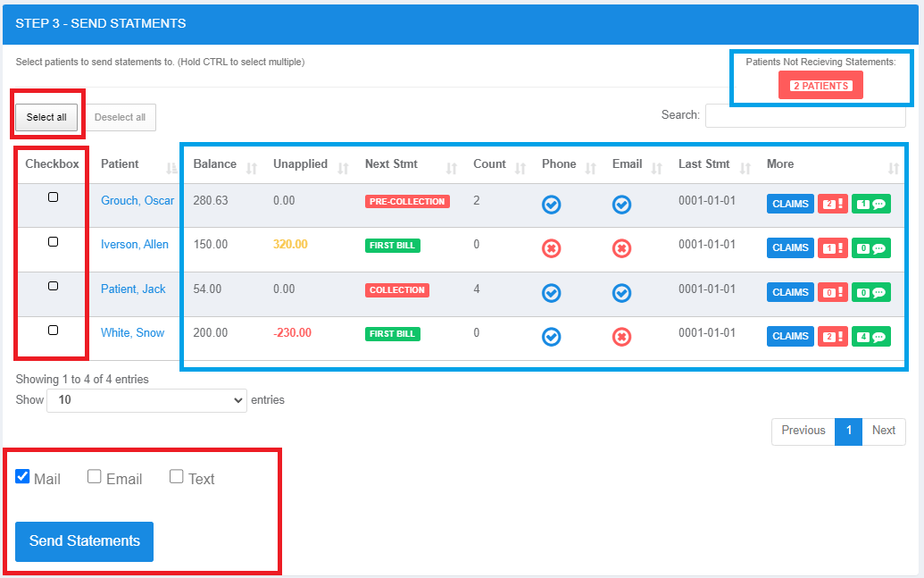
Task: Open patient link Grouch, Oscar
Action: click(x=137, y=200)
